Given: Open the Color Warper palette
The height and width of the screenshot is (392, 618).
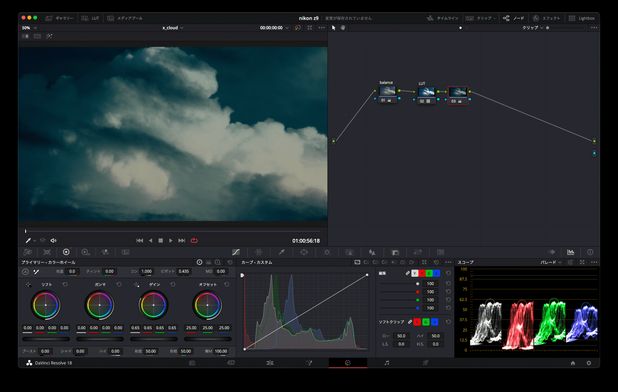Looking at the screenshot, I should coord(259,252).
